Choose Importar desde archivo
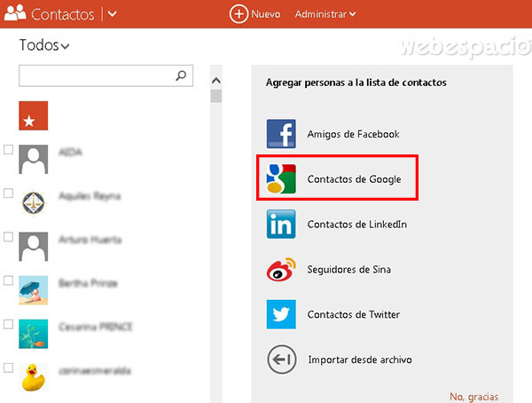 [x=360, y=360]
